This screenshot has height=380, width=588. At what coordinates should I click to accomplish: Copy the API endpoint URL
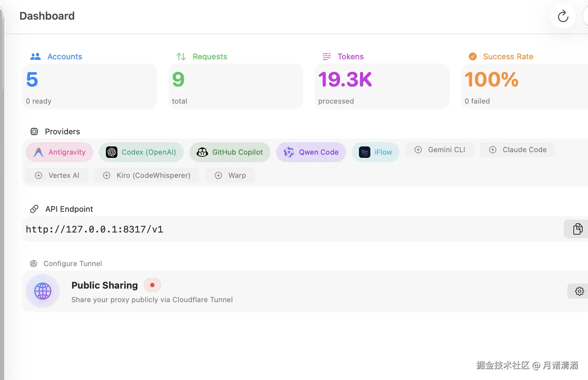click(x=578, y=229)
